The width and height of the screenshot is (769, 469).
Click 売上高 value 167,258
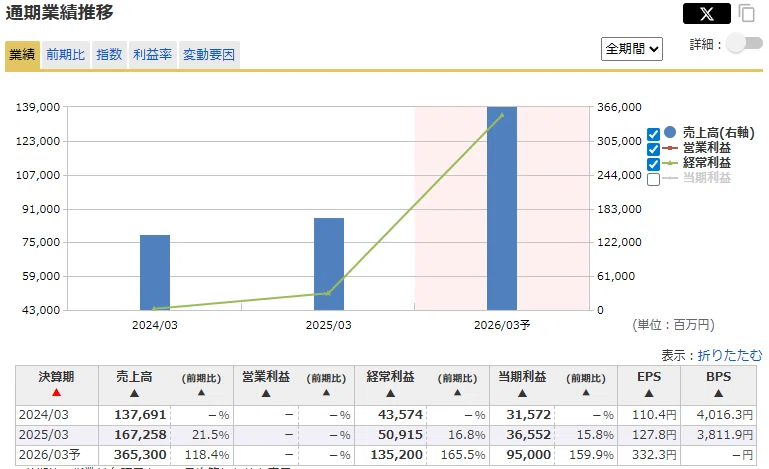(140, 435)
